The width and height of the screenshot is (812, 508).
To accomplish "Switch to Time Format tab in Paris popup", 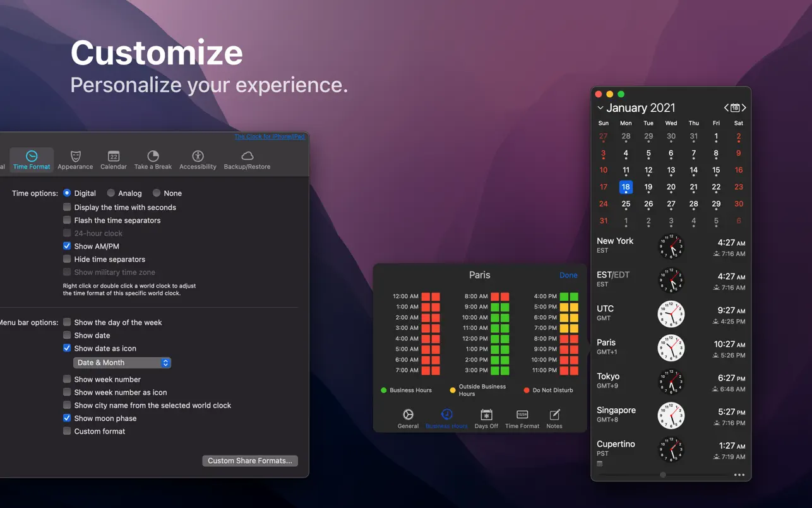I will 522,415.
